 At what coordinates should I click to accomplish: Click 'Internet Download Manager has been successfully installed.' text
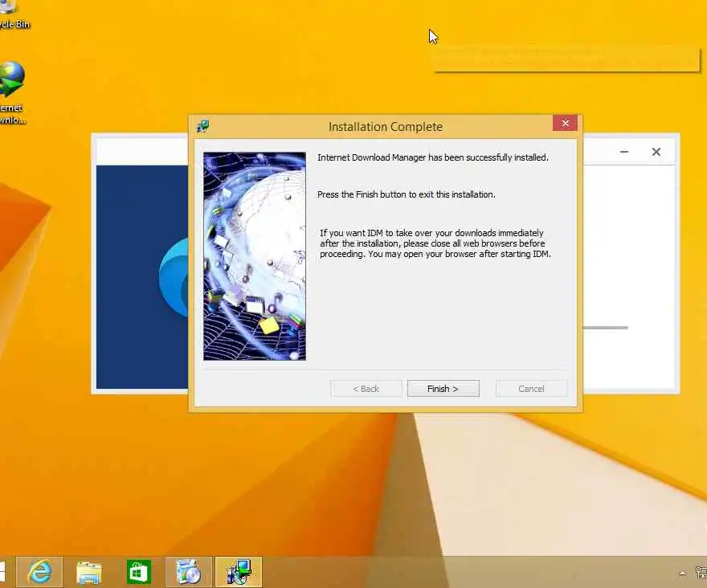[433, 157]
